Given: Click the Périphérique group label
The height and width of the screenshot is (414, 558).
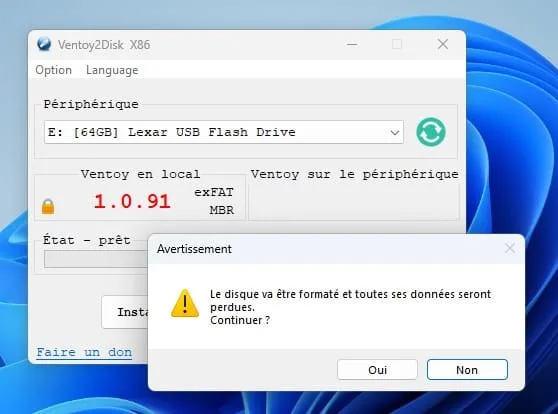Looking at the screenshot, I should (x=91, y=104).
